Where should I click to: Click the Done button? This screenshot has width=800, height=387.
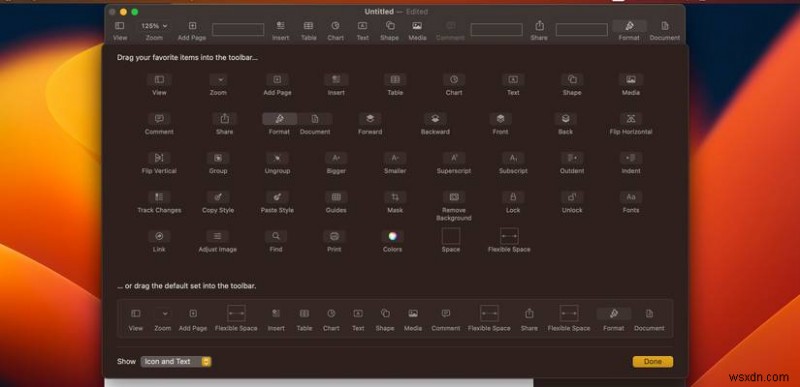pyautogui.click(x=653, y=362)
